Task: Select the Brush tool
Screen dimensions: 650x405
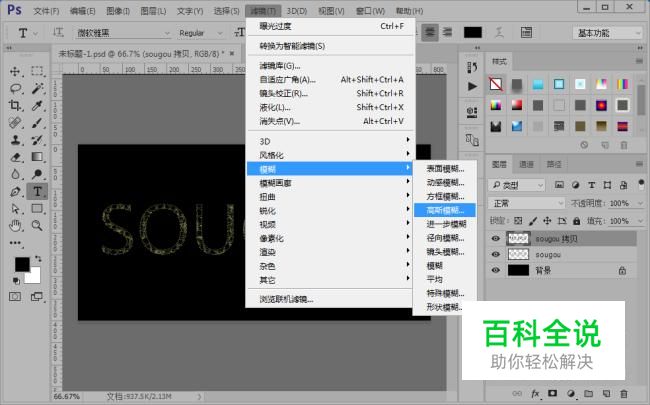Action: [37, 123]
